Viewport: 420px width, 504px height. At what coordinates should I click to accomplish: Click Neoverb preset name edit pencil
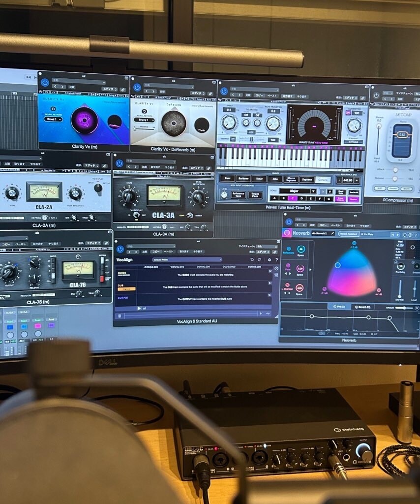tap(332, 233)
